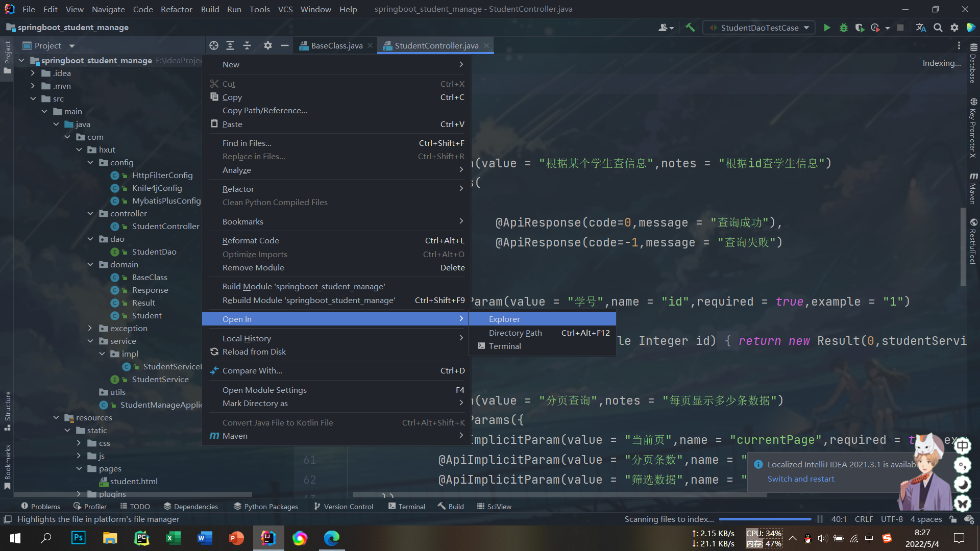Click Select Opened File target icon
The width and height of the screenshot is (980, 551).
(x=214, y=45)
